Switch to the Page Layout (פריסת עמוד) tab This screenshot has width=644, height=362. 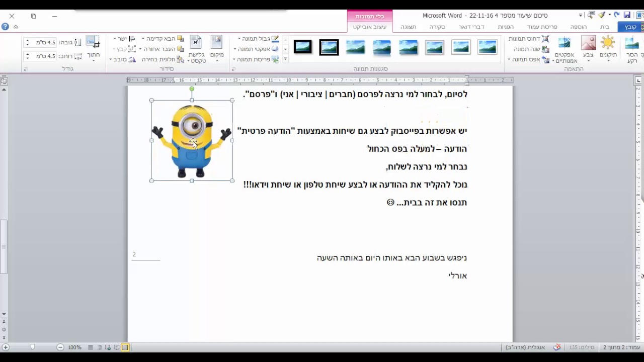point(542,27)
